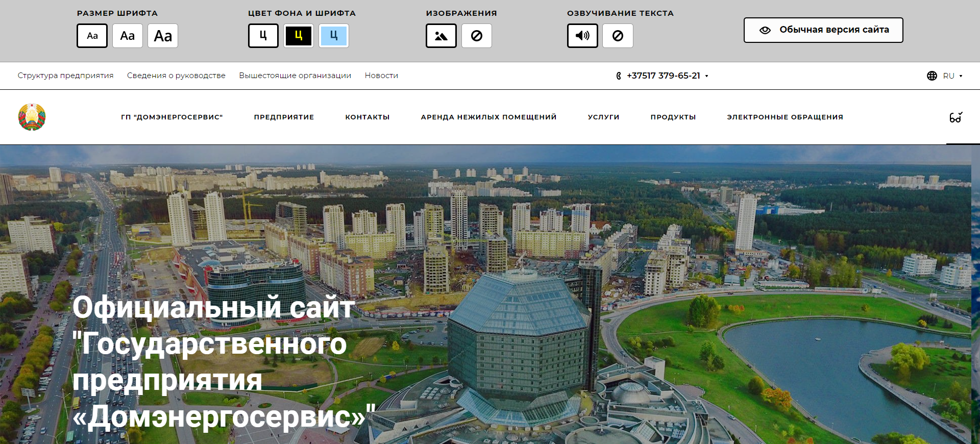Choose black-on-white color scheme

263,36
